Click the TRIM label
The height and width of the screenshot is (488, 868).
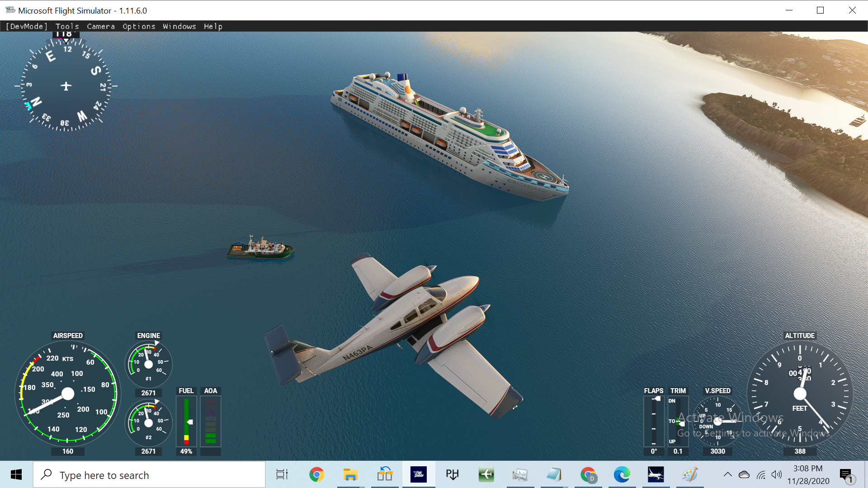[678, 391]
